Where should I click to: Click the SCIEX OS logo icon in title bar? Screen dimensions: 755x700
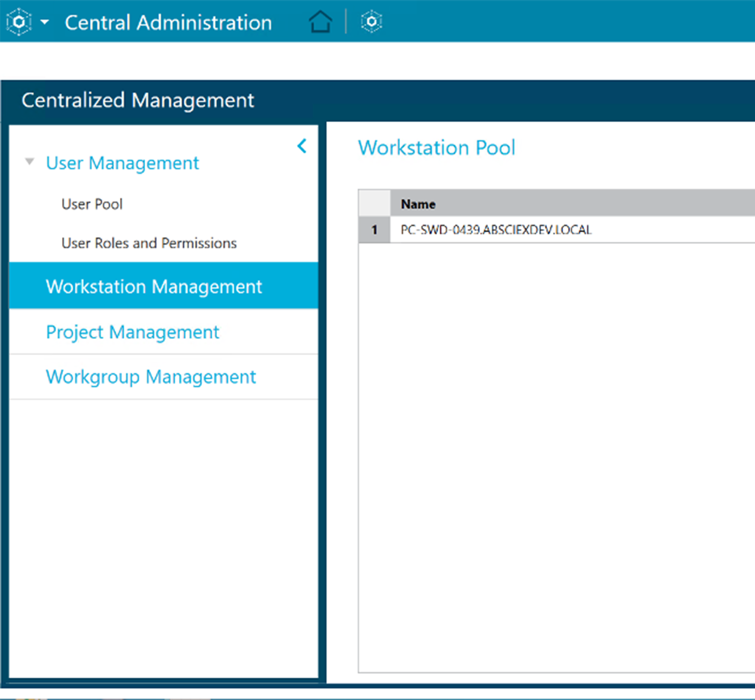point(19,22)
